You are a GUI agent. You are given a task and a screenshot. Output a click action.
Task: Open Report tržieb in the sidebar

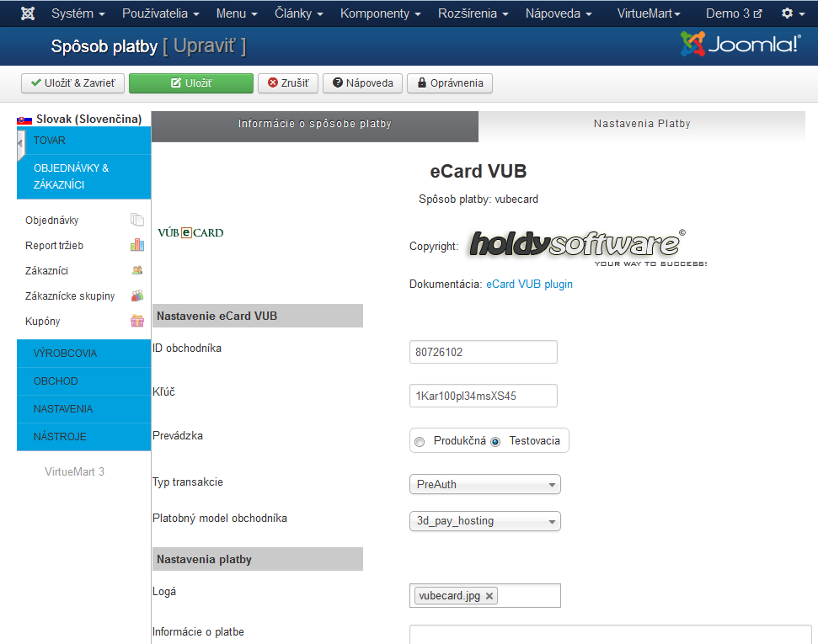point(54,245)
